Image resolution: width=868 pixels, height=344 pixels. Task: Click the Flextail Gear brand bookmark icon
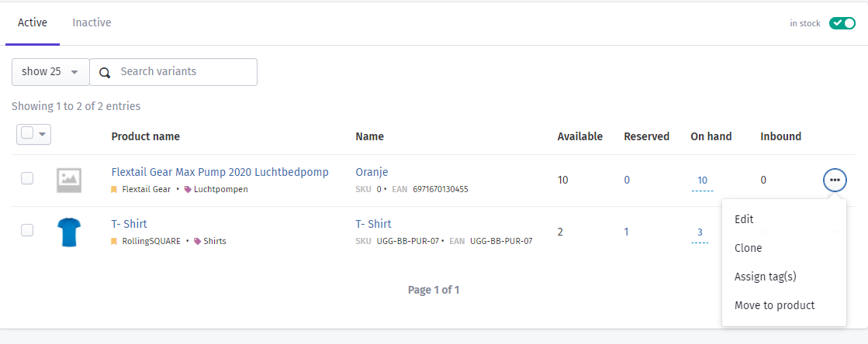point(114,189)
